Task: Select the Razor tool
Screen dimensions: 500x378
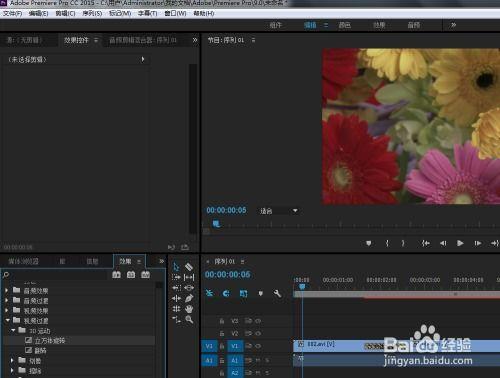Action: click(189, 267)
